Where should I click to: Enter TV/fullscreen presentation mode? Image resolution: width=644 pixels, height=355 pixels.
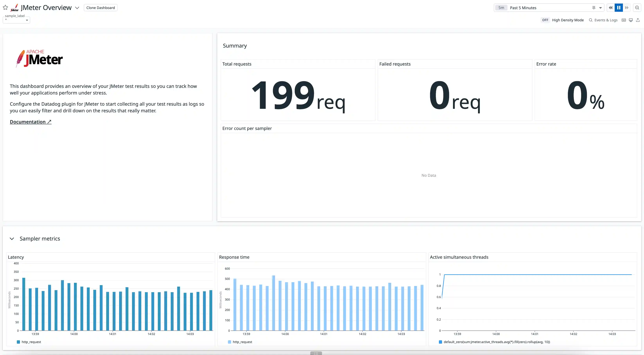click(631, 20)
